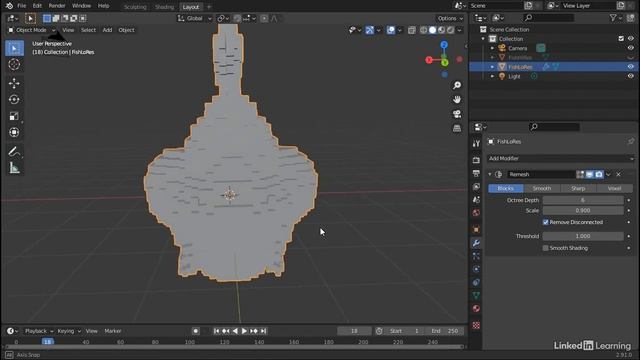The width and height of the screenshot is (640, 360).
Task: Activate the Annotate pencil tool
Action: click(14, 152)
